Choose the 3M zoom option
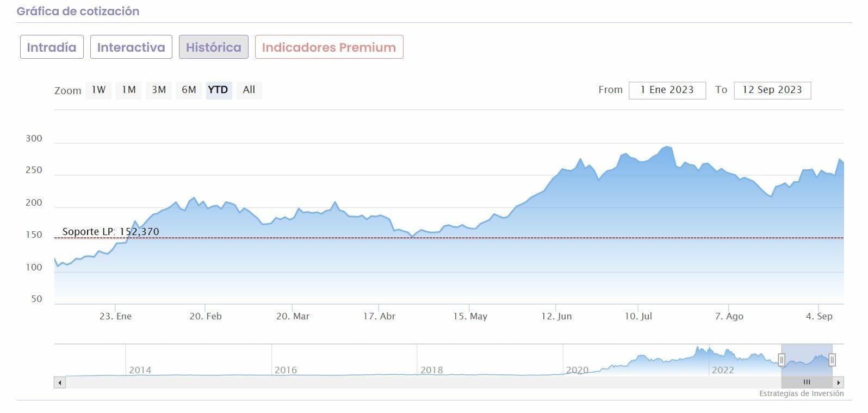The image size is (868, 413). click(x=159, y=90)
